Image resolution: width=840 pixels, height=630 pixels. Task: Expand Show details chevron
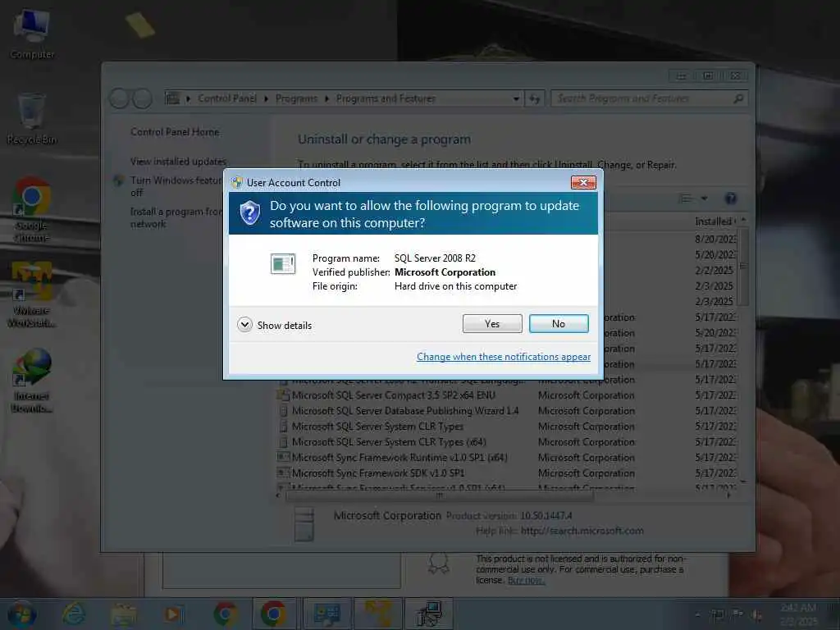(244, 325)
